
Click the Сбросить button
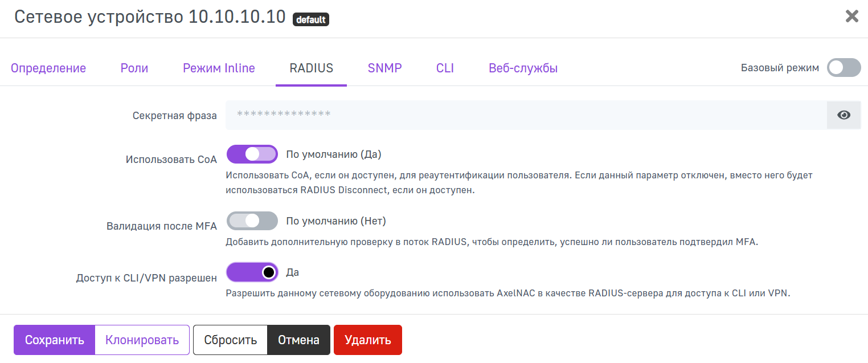[230, 340]
